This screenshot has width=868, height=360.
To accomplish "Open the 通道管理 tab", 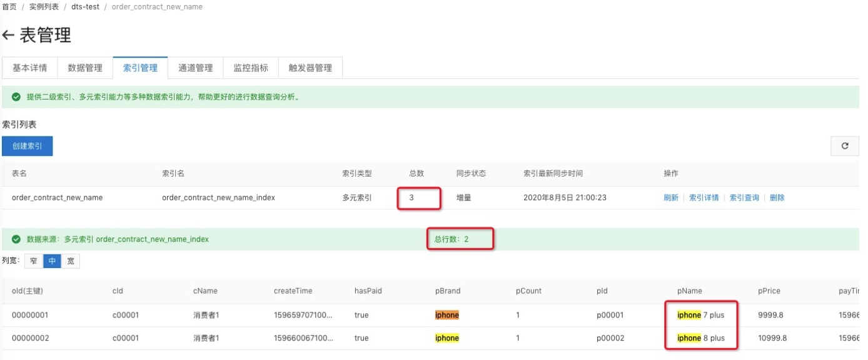I will coord(196,68).
